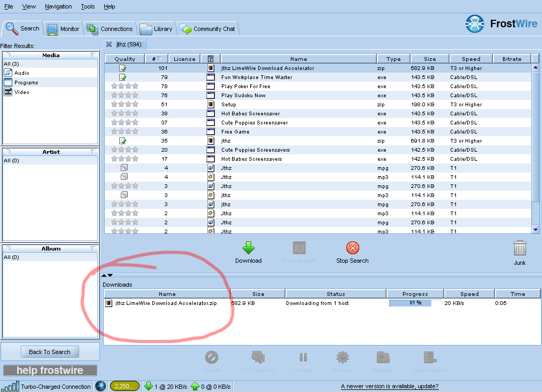This screenshot has height=392, width=542.
Task: Open the File menu
Action: tap(9, 6)
